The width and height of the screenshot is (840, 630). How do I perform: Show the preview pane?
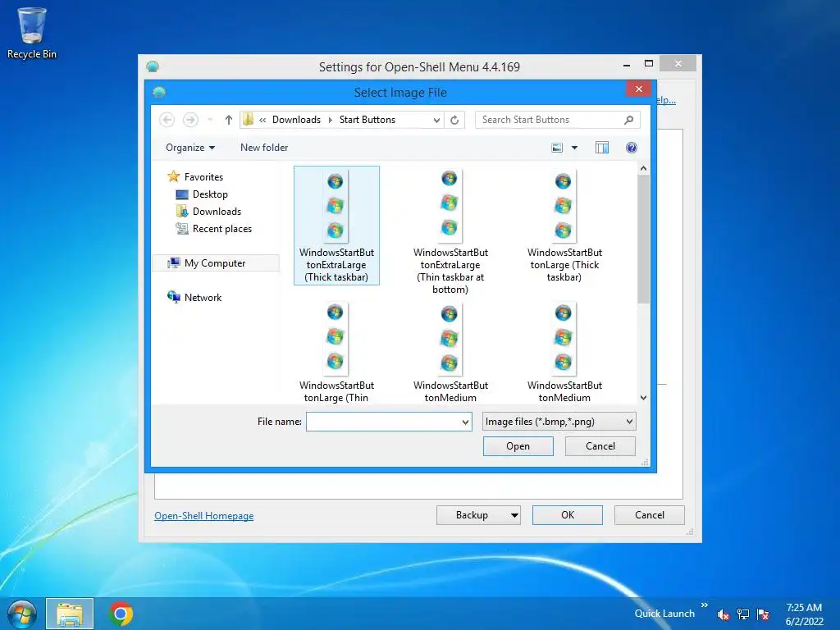[602, 148]
